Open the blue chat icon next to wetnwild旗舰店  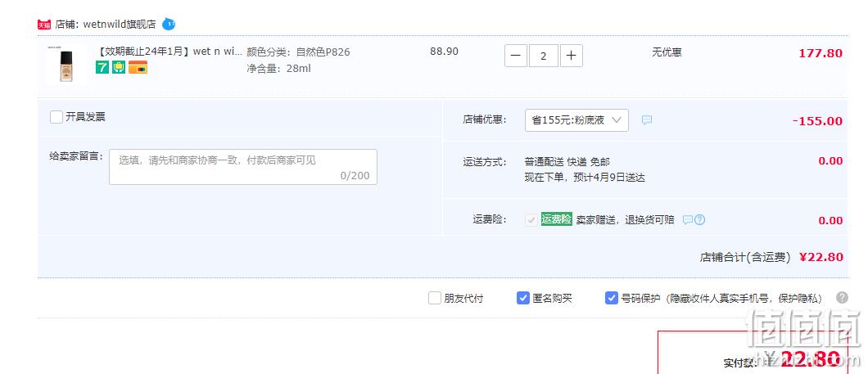(169, 25)
